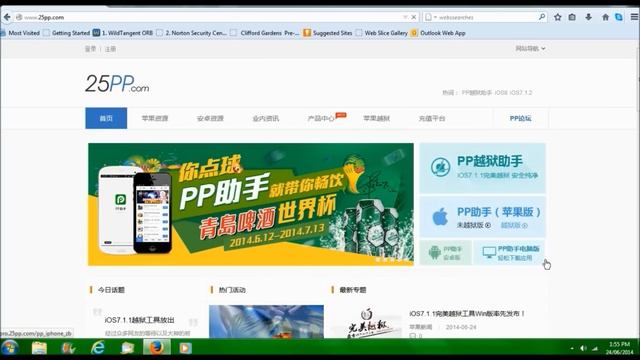The image size is (640, 360).
Task: Open the address bar history dropdown arrow
Action: point(405,17)
